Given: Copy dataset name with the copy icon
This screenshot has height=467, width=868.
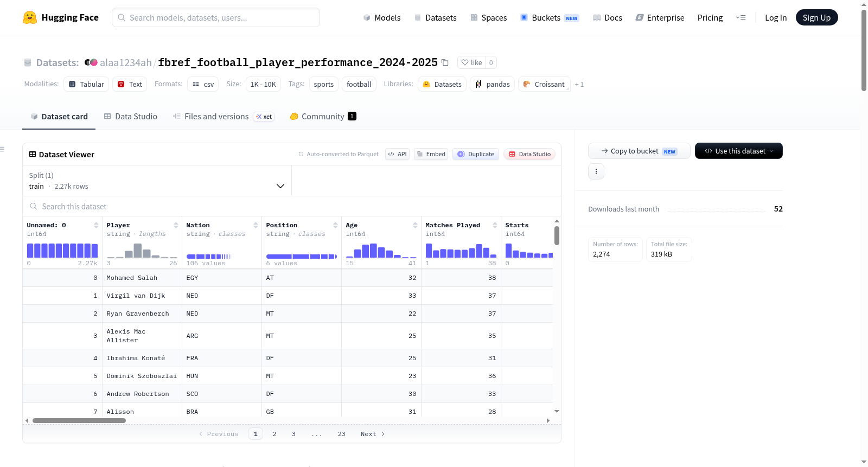Looking at the screenshot, I should [x=445, y=62].
